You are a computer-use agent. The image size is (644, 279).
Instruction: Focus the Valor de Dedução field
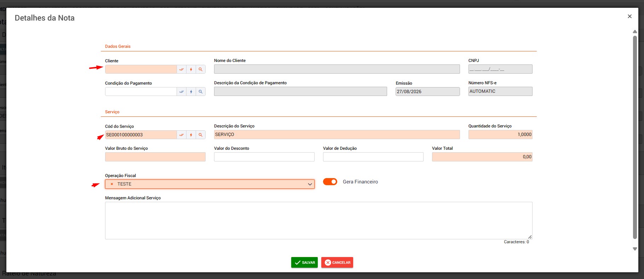(373, 157)
